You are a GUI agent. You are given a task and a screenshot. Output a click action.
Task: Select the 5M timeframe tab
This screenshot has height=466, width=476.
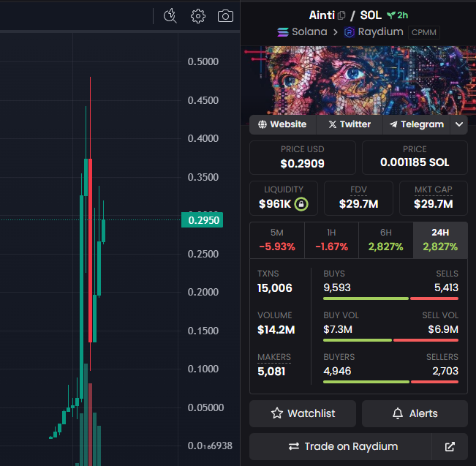pyautogui.click(x=277, y=240)
